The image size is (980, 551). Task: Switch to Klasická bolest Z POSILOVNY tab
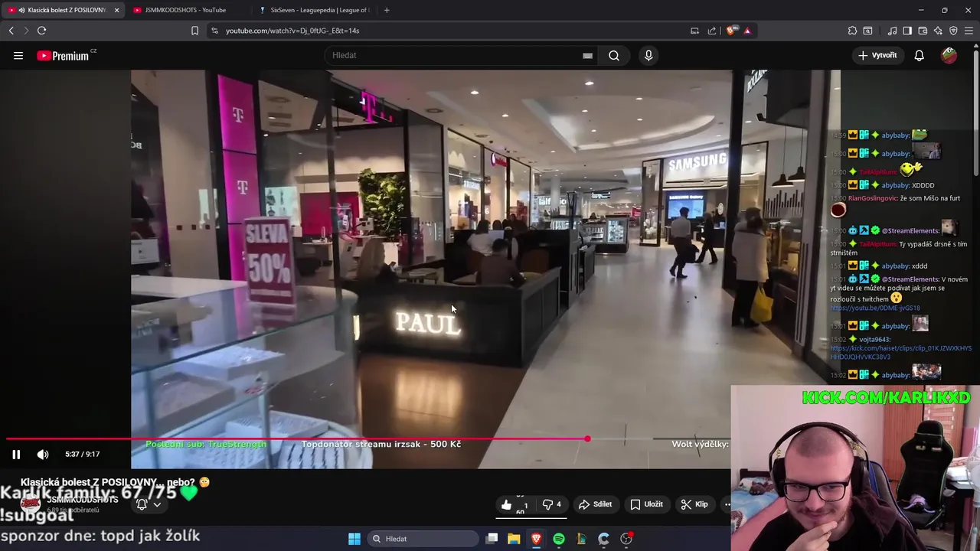[x=61, y=10]
